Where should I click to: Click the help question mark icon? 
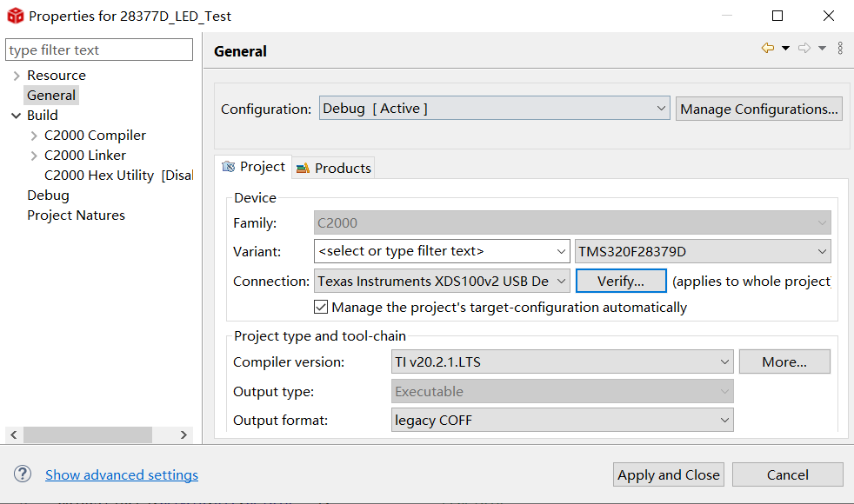[23, 474]
